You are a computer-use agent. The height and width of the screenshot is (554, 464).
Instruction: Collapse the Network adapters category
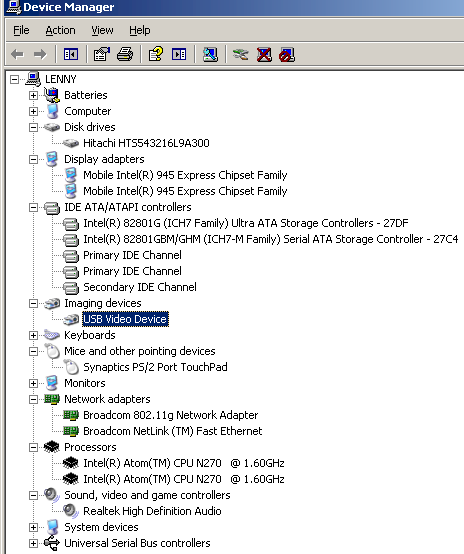(33, 399)
